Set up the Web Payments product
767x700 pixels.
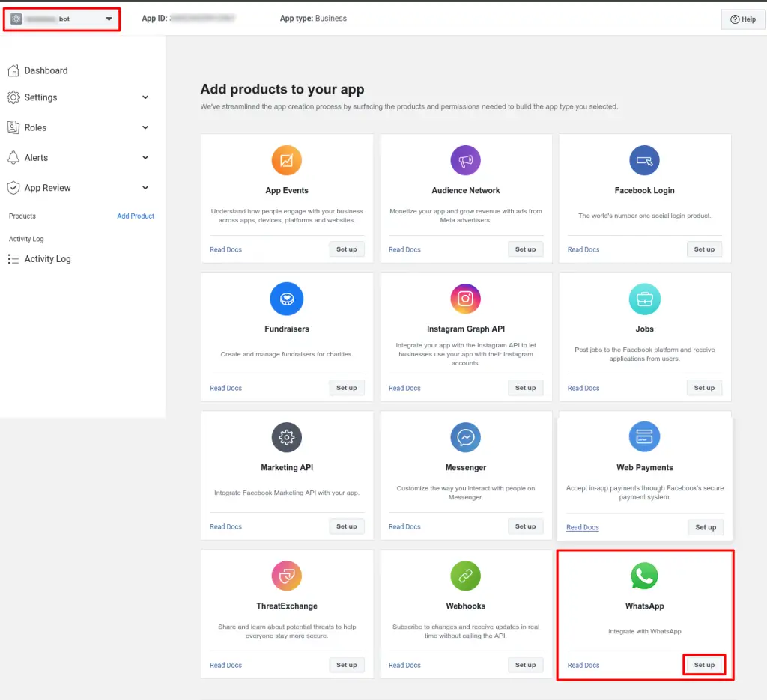click(x=706, y=527)
